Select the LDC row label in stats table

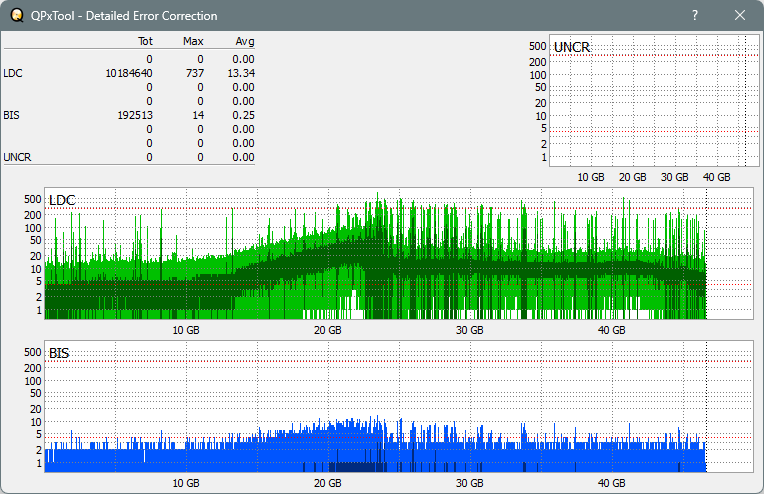pyautogui.click(x=13, y=73)
